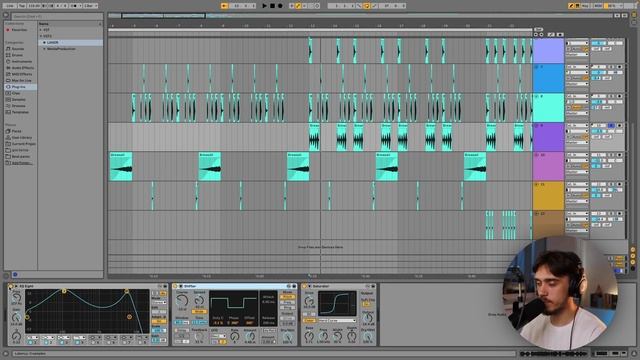Screen dimensions: 640x360
Task: Arm the Arrangement Record button
Action: (280, 6)
